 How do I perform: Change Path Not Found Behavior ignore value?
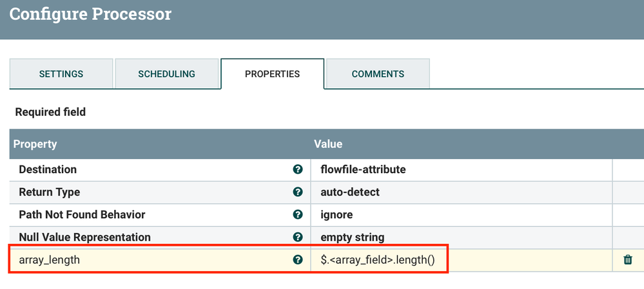(x=337, y=214)
